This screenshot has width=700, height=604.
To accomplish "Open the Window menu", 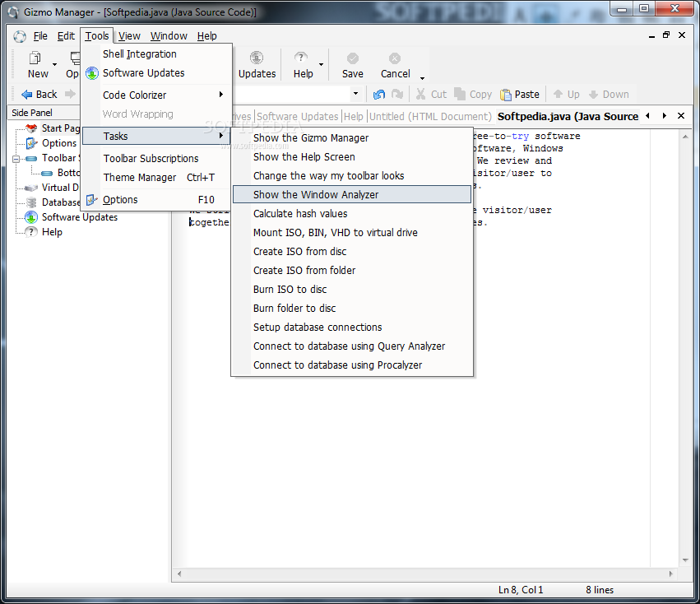I will 169,36.
